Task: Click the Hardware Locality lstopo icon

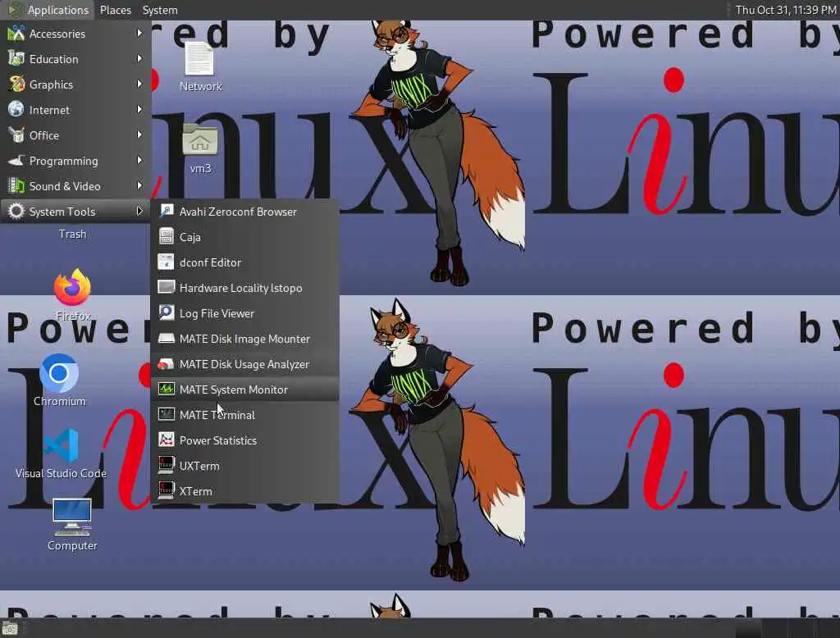Action: [x=166, y=287]
